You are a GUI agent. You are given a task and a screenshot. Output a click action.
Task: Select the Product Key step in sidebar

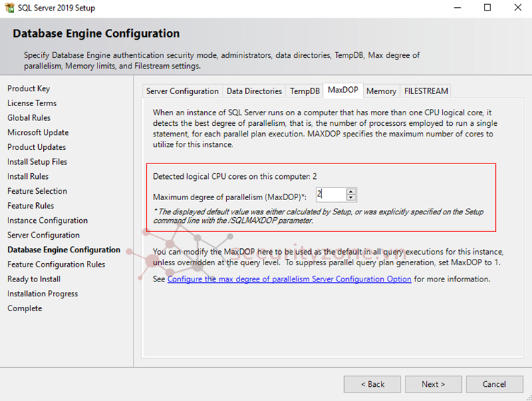(x=28, y=88)
